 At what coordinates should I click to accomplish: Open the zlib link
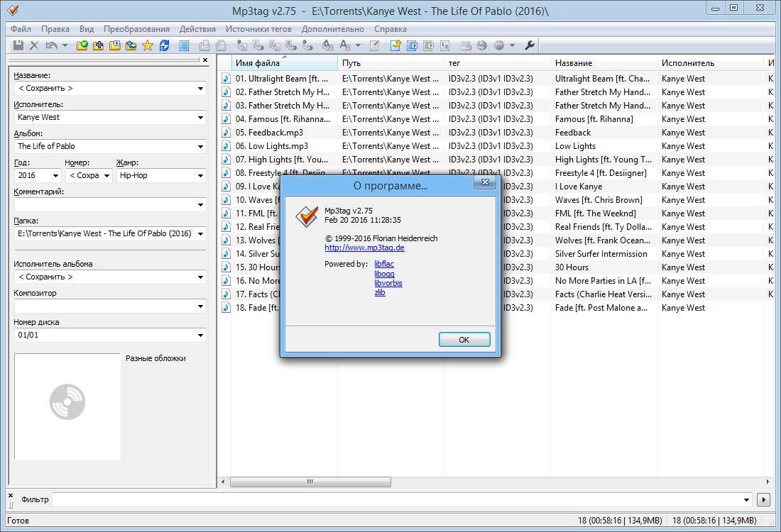380,293
